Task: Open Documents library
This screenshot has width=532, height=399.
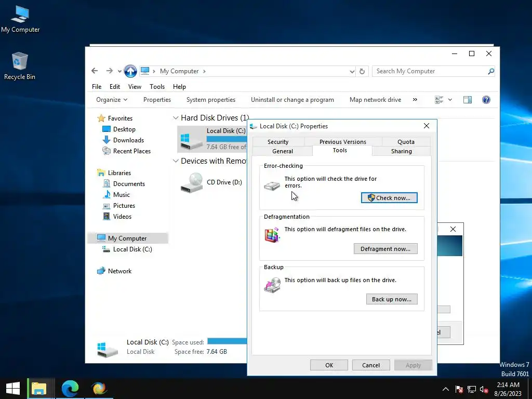Action: tap(124, 184)
